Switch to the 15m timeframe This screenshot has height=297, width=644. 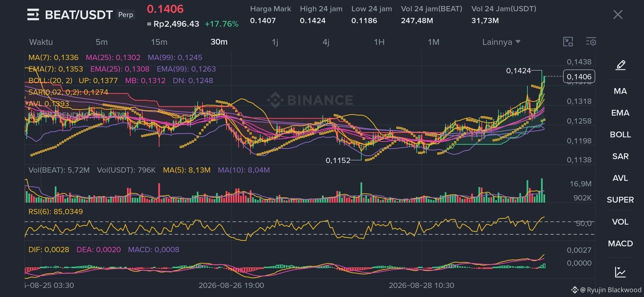(159, 42)
